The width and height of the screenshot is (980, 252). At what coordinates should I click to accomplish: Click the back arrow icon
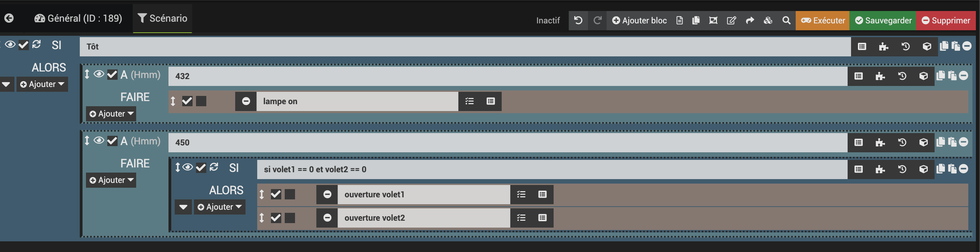point(9,18)
